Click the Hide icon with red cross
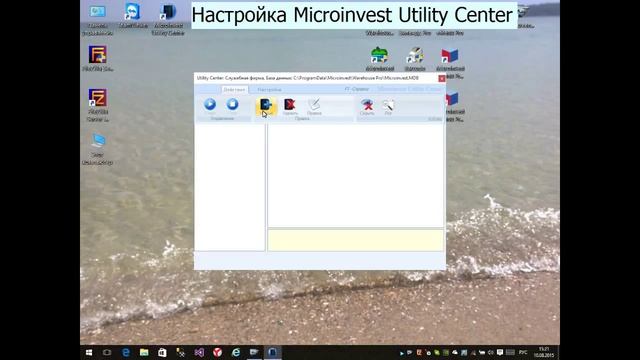This screenshot has width=640, height=360. point(367,107)
